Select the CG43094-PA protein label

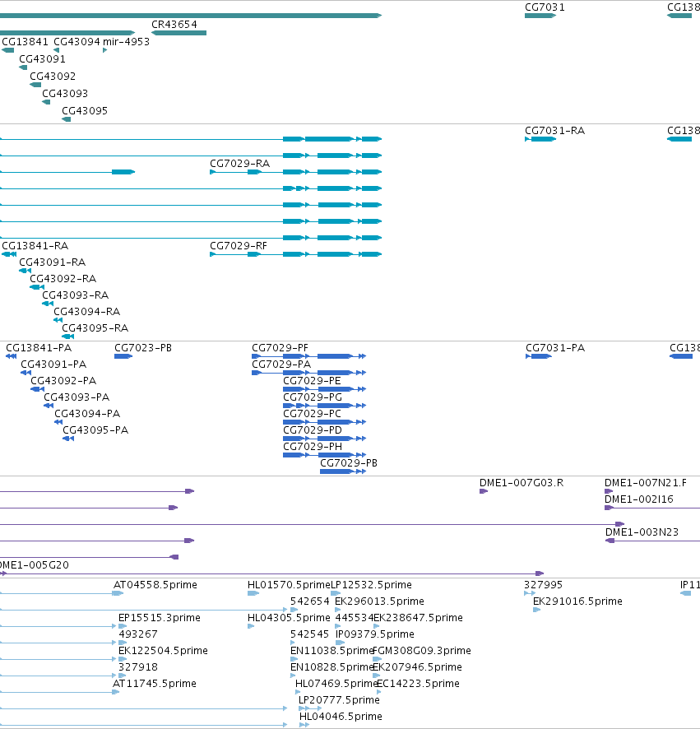[87, 414]
